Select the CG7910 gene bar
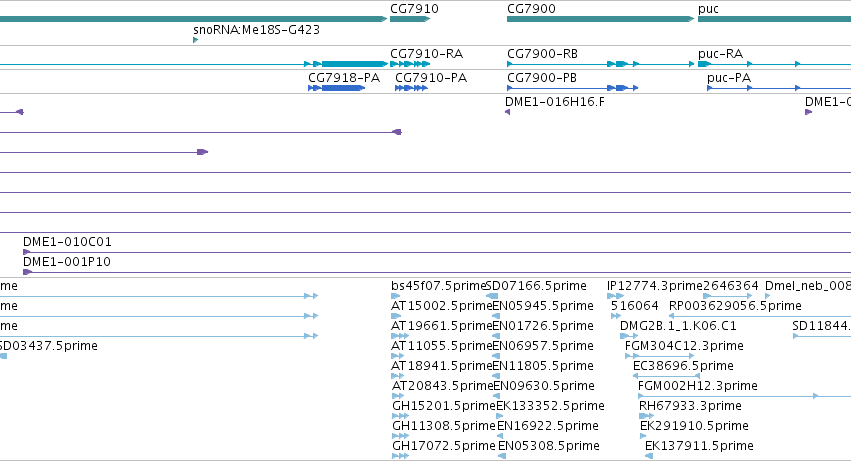This screenshot has height=461, width=851. 410,19
